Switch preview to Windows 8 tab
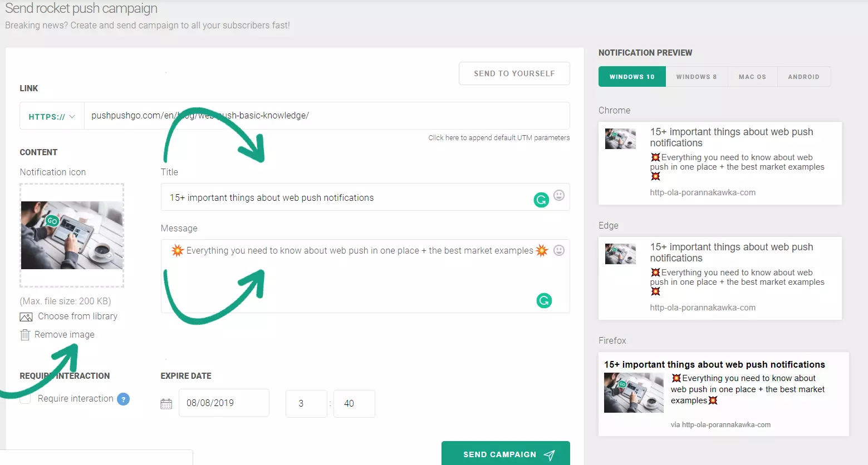The height and width of the screenshot is (465, 868). [x=697, y=77]
